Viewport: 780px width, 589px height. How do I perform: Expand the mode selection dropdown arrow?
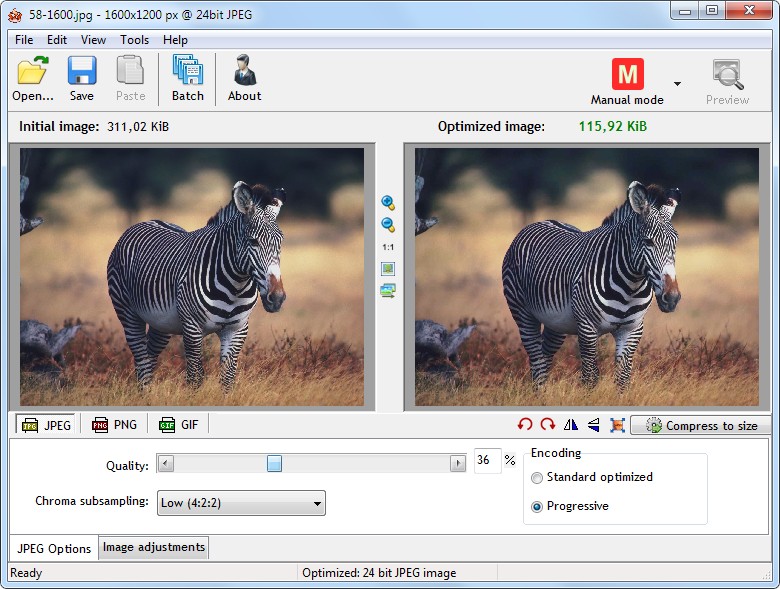pyautogui.click(x=677, y=84)
